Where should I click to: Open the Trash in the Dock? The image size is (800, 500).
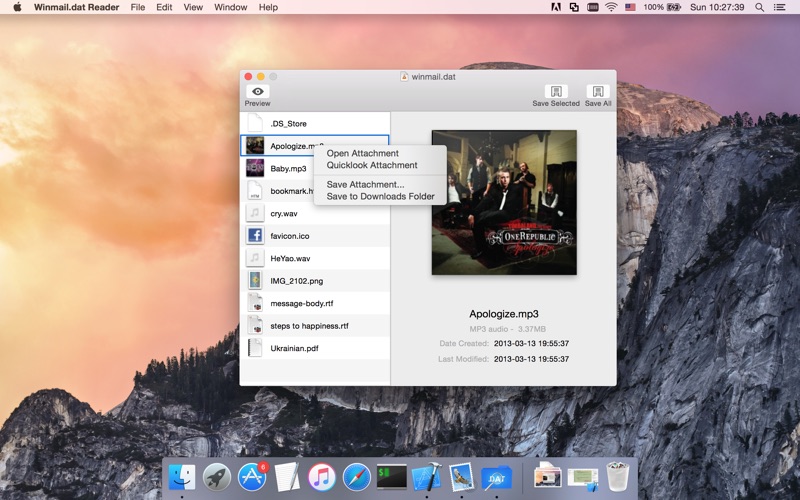[618, 476]
